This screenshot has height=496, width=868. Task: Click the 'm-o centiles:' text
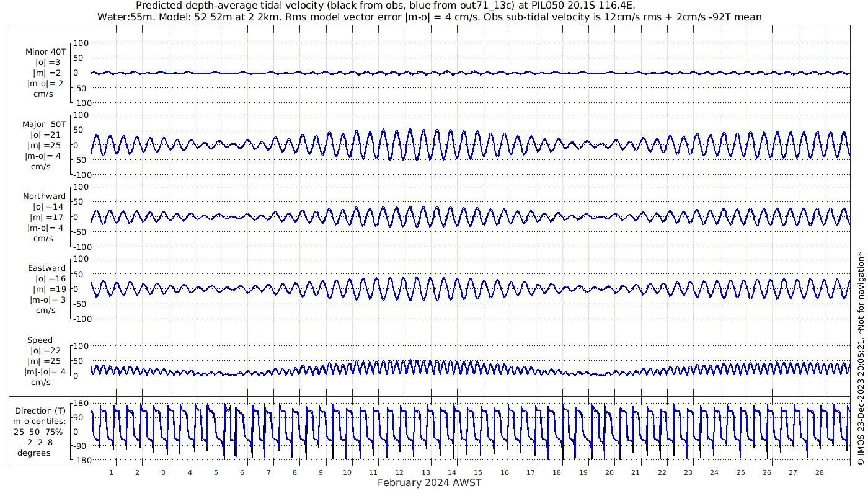tap(40, 421)
